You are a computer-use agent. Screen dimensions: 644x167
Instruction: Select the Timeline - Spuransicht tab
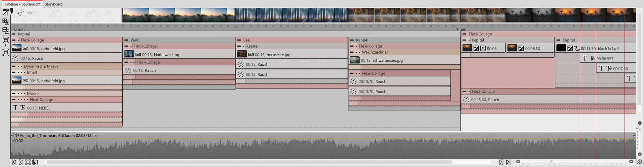click(x=22, y=4)
